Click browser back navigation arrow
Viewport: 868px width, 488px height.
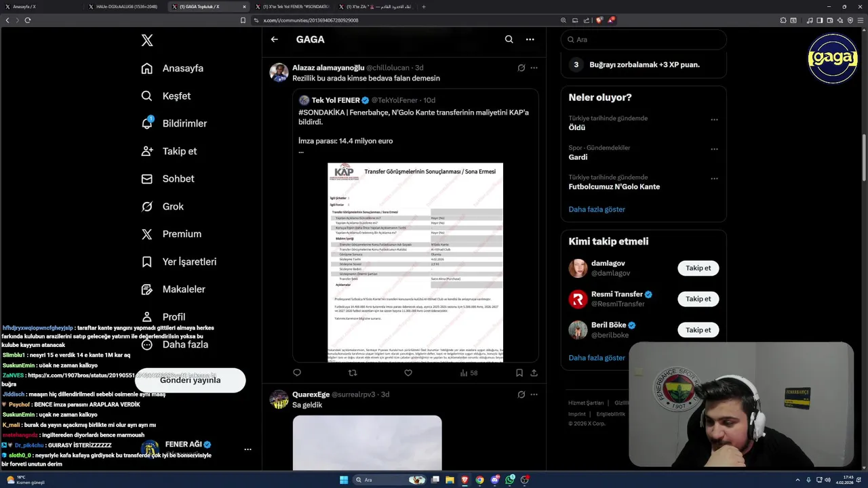(x=7, y=20)
